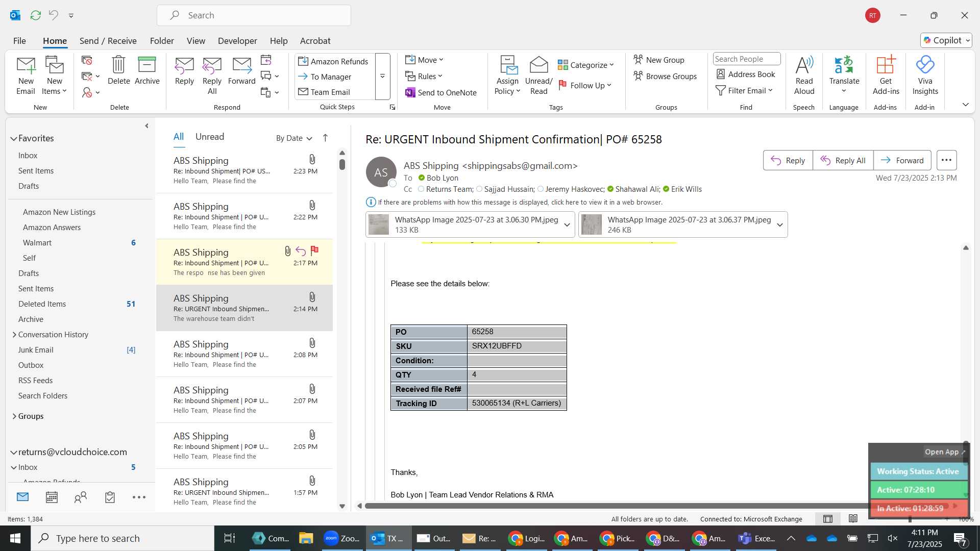The width and height of the screenshot is (980, 551).
Task: Switch to Reading view in status bar
Action: pyautogui.click(x=853, y=519)
